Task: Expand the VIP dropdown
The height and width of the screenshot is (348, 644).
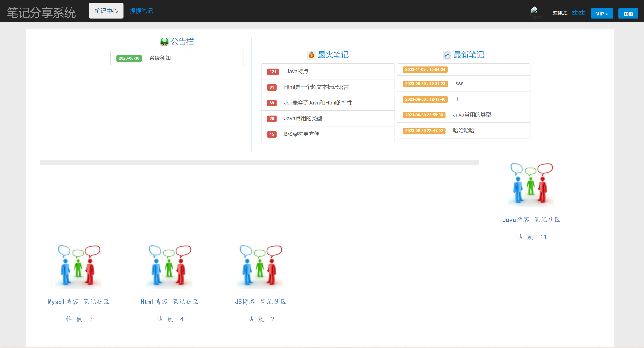Action: [602, 14]
